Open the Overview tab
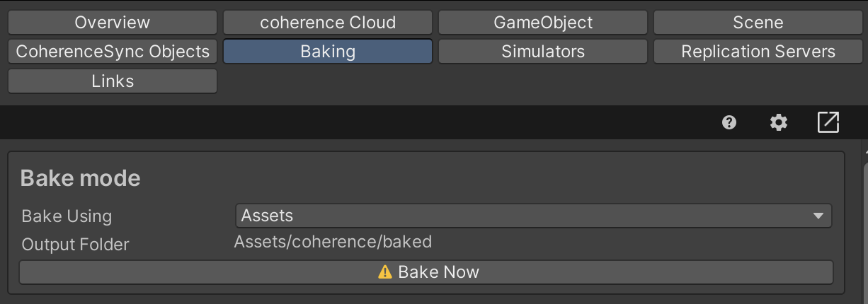868x304 pixels. [113, 23]
